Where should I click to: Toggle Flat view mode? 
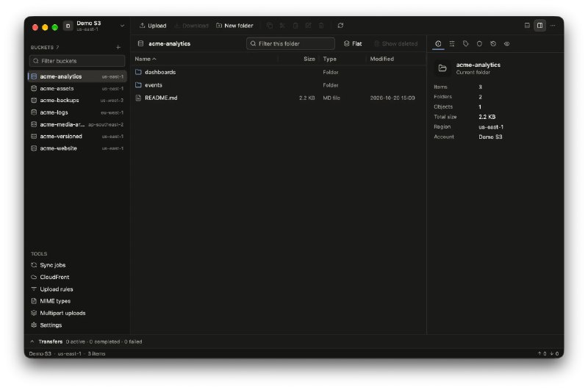pyautogui.click(x=353, y=43)
